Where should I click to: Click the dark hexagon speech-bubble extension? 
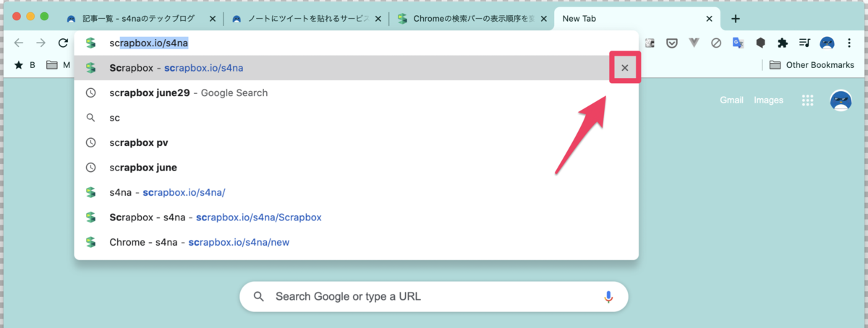761,43
